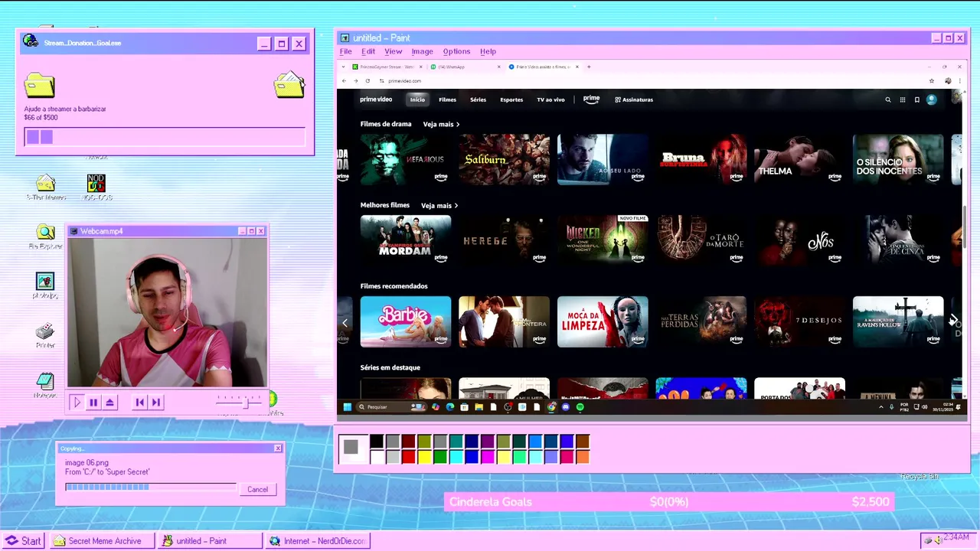This screenshot has height=551, width=980.
Task: Open Microsoft Edge from inner Windows taskbar
Action: click(450, 407)
